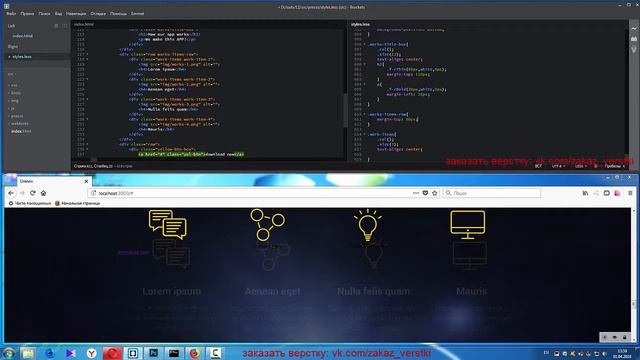This screenshot has width=640, height=360.
Task: Click the Firefox search box
Action: 492,193
